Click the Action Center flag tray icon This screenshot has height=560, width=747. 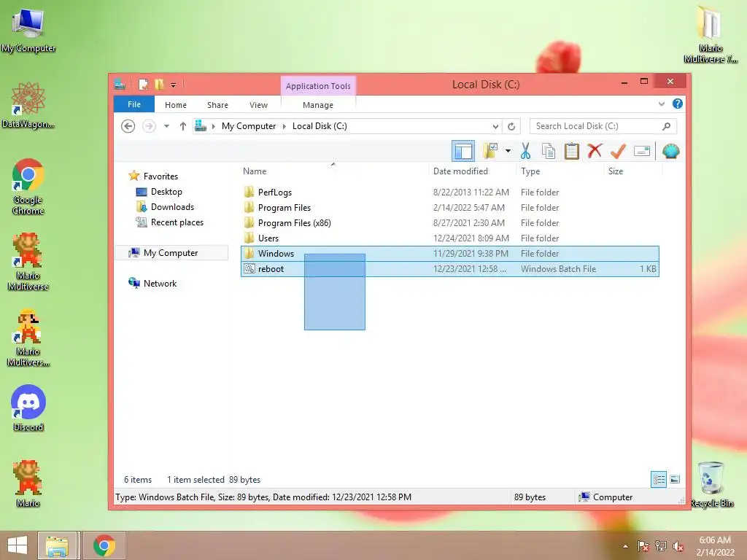click(643, 546)
